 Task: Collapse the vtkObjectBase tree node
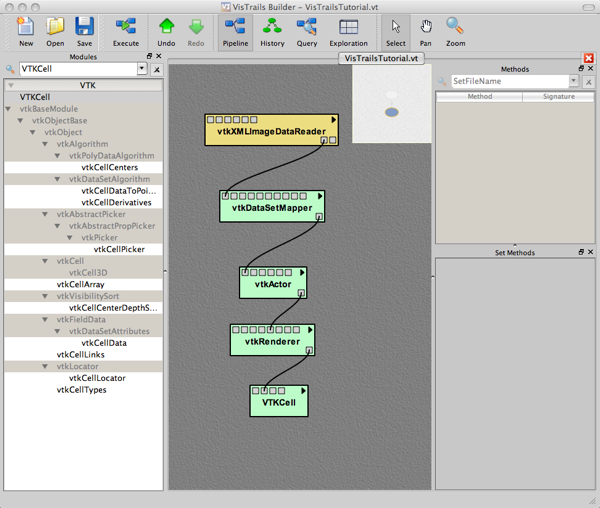point(20,121)
